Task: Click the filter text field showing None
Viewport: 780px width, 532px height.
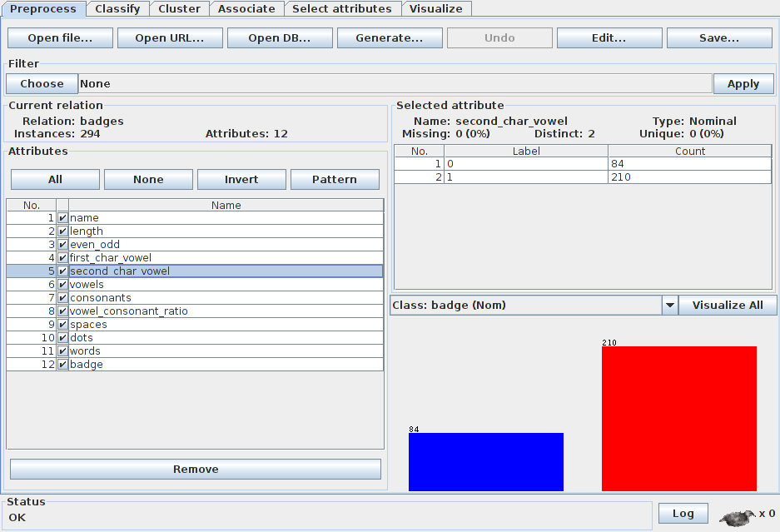Action: click(395, 84)
